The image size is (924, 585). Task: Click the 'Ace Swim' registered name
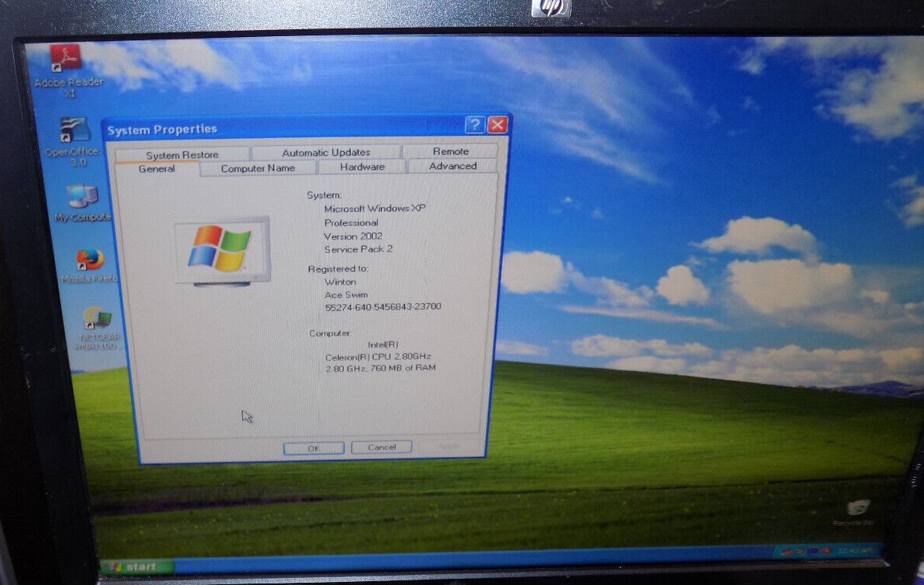tap(346, 295)
